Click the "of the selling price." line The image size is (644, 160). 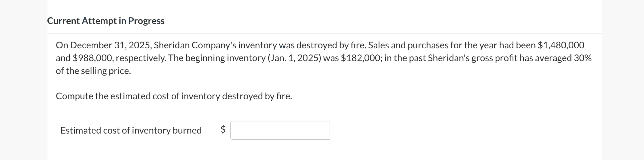[93, 71]
